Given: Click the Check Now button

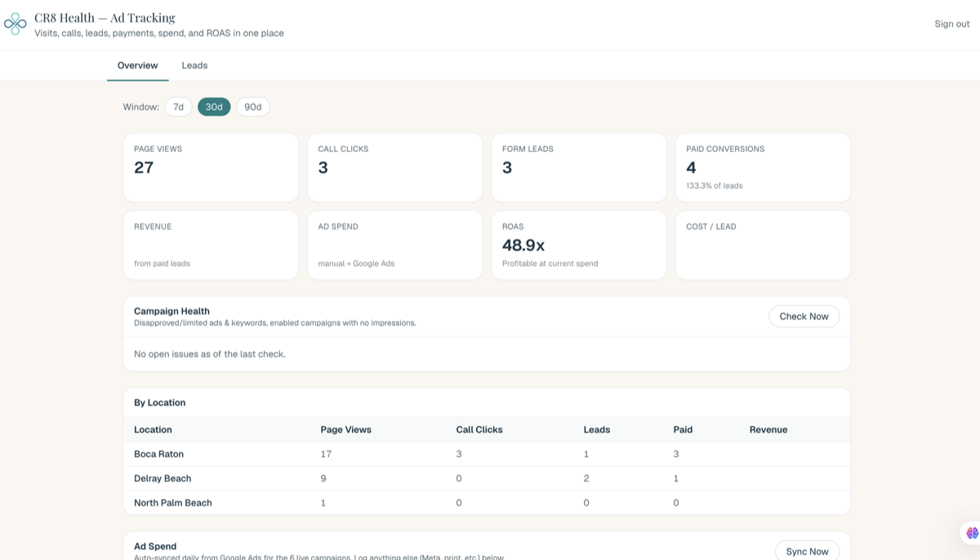Looking at the screenshot, I should pos(804,316).
